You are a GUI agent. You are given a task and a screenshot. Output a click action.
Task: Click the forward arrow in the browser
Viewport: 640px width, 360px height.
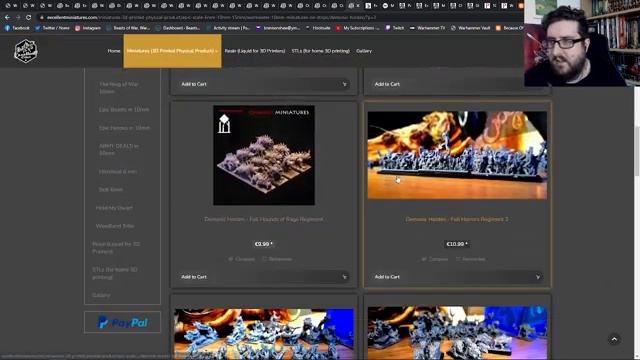click(18, 18)
